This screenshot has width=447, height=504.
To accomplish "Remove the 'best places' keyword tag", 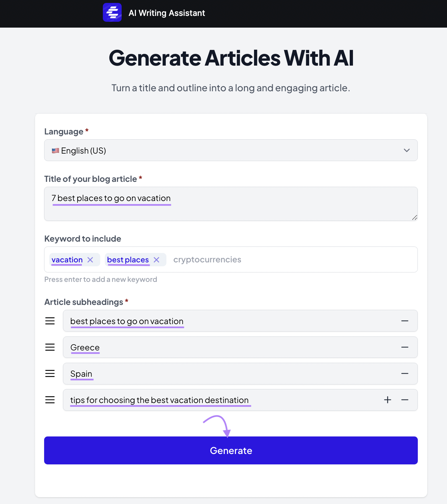I will point(156,260).
